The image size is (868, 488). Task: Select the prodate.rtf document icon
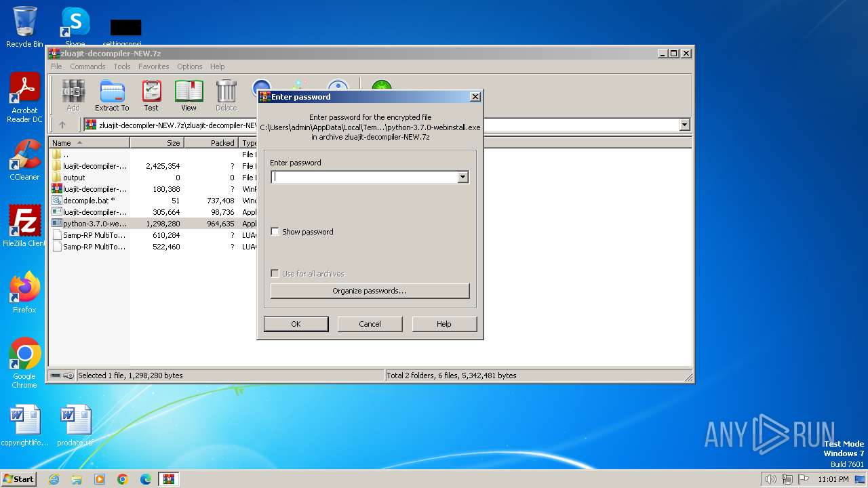coord(75,426)
